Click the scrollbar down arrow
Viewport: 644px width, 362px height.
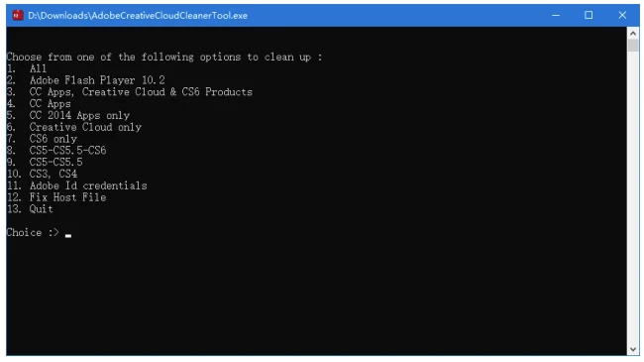pos(633,349)
